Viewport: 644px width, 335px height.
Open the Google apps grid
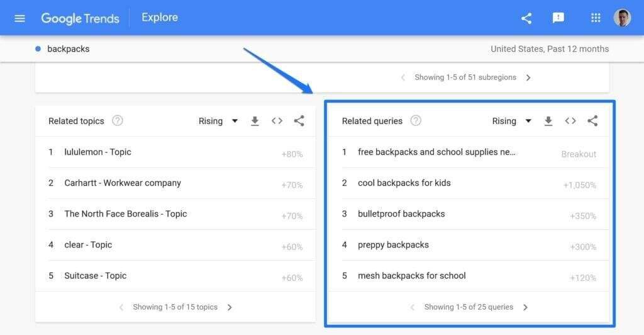596,18
